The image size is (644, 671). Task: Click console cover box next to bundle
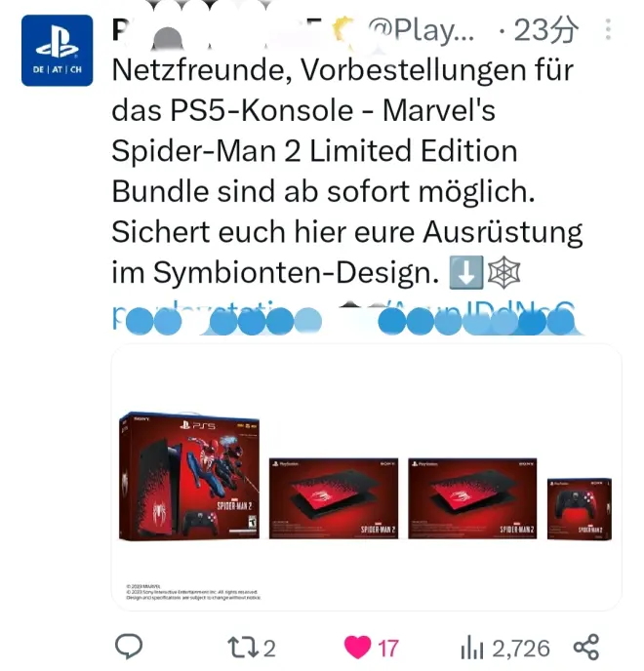click(x=334, y=498)
